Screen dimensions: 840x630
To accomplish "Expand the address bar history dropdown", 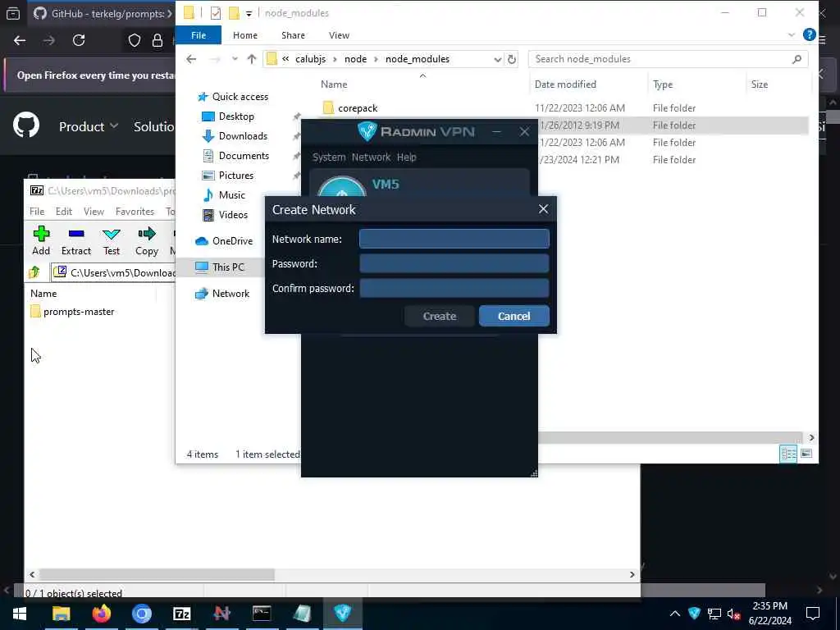I will (x=498, y=59).
